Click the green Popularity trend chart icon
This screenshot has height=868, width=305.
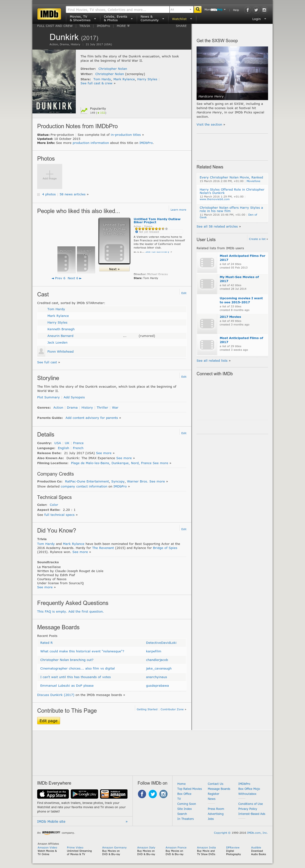(x=84, y=111)
